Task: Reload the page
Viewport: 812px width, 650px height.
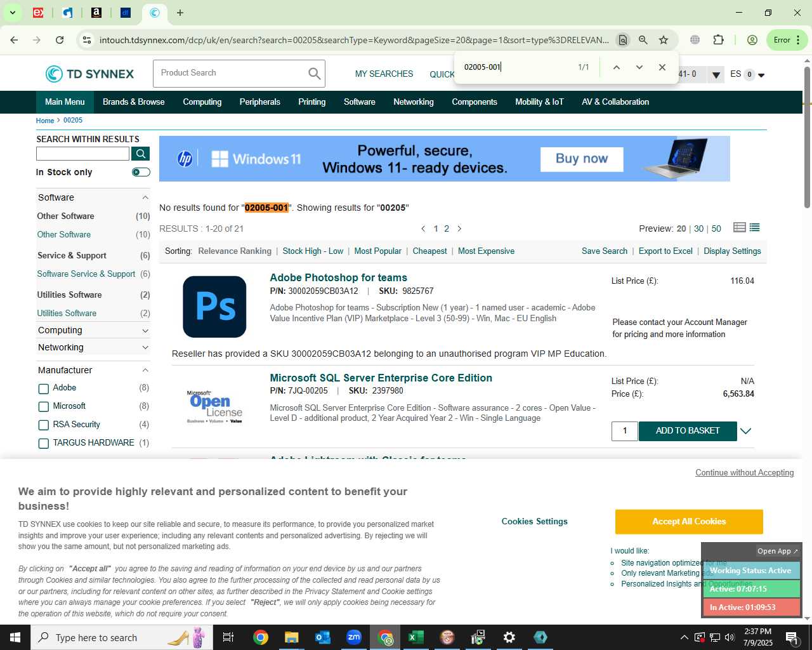Action: click(x=60, y=40)
